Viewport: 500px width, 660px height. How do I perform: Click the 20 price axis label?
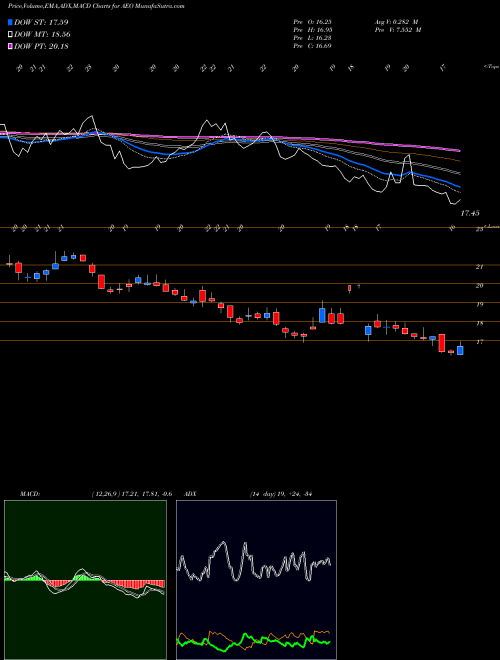[479, 285]
